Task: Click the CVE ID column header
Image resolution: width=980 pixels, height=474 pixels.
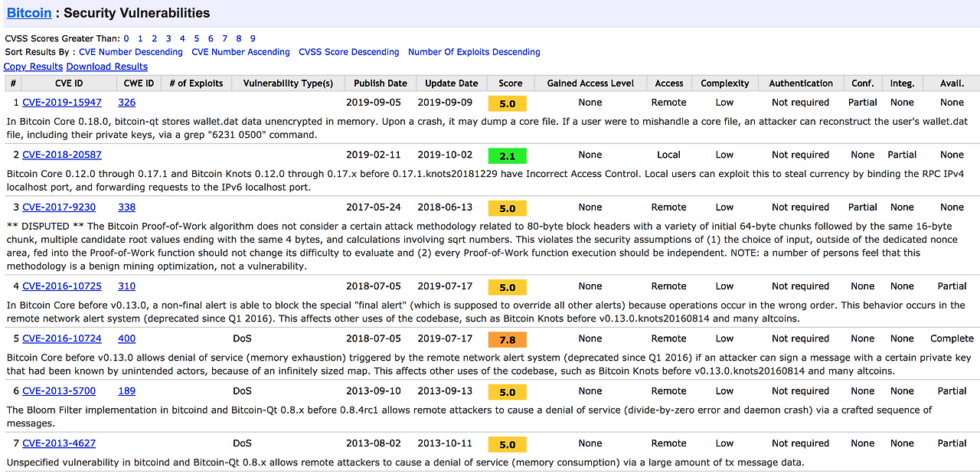Action: 69,83
